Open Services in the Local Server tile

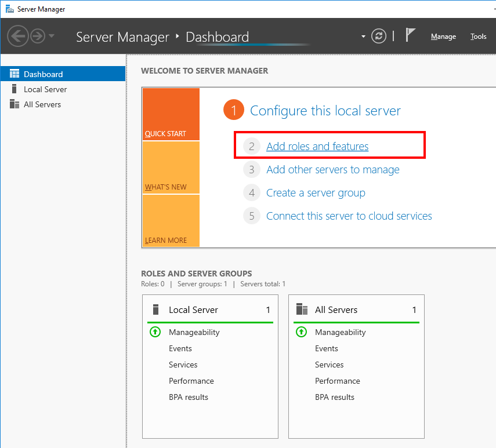tap(183, 365)
